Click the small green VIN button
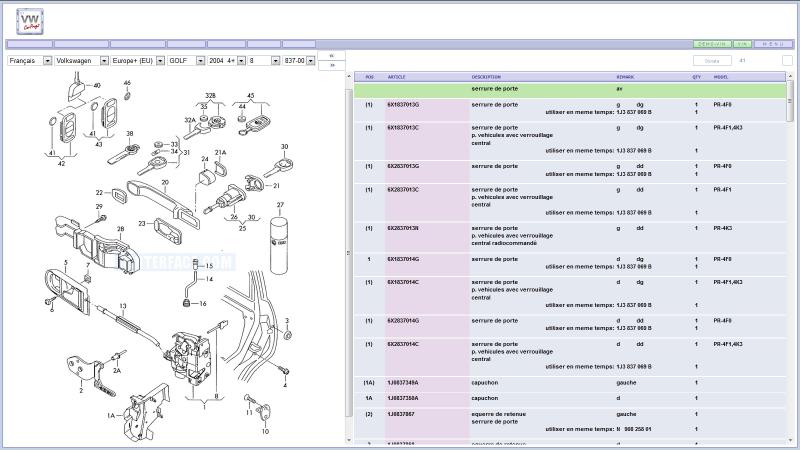 pos(742,44)
